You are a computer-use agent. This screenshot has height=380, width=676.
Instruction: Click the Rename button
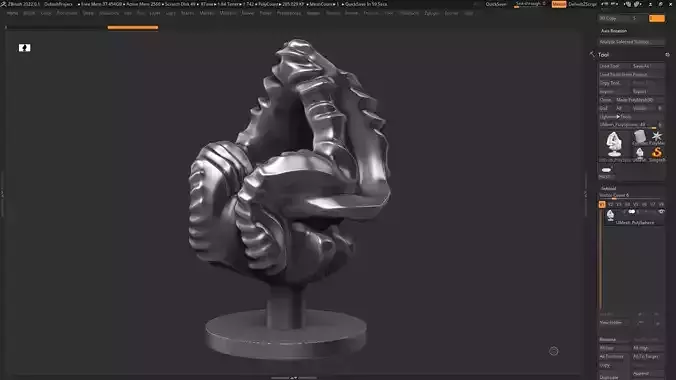(x=614, y=339)
